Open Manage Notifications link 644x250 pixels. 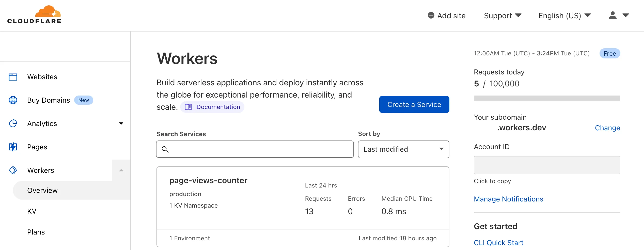click(x=508, y=199)
